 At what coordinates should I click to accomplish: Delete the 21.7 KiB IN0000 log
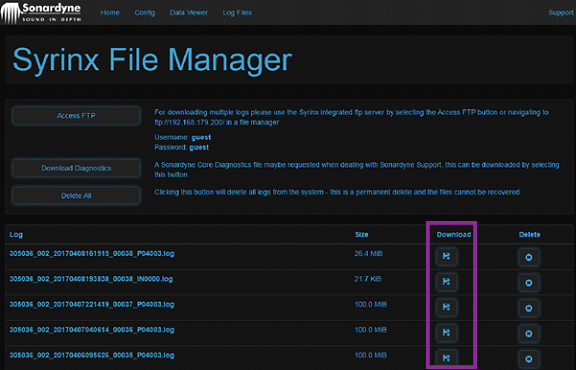pos(529,283)
